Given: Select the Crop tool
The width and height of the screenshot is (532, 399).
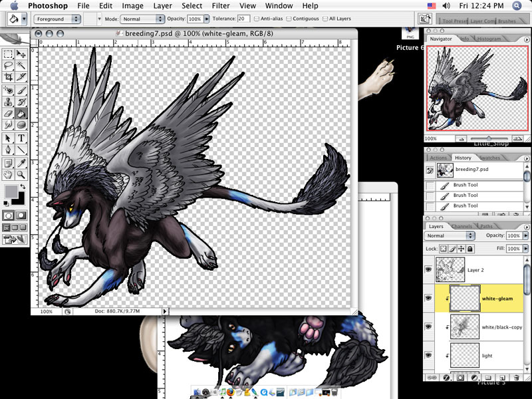Looking at the screenshot, I should click(8, 77).
